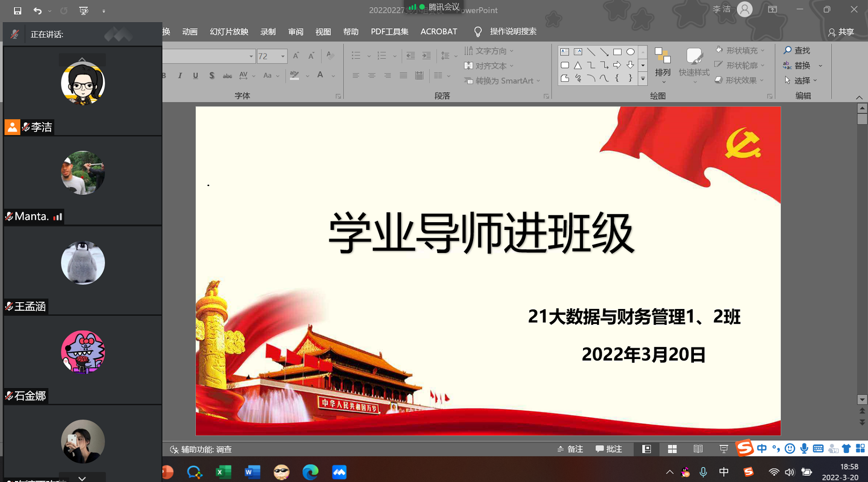Screen dimensions: 868x482
Task: Click the 共享 share button
Action: point(841,32)
